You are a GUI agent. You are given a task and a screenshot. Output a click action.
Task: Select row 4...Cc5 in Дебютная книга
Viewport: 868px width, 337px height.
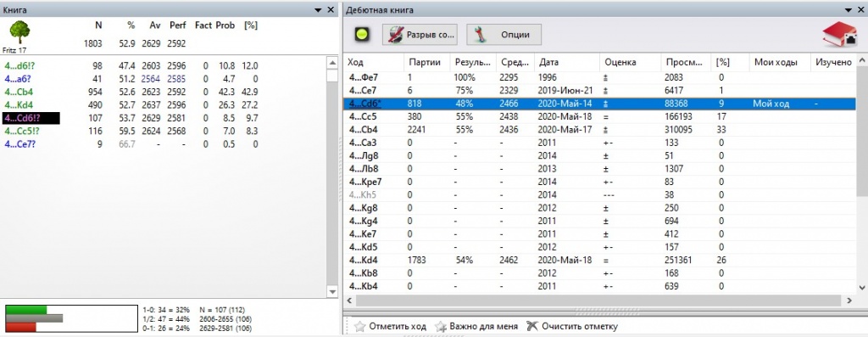tap(599, 116)
